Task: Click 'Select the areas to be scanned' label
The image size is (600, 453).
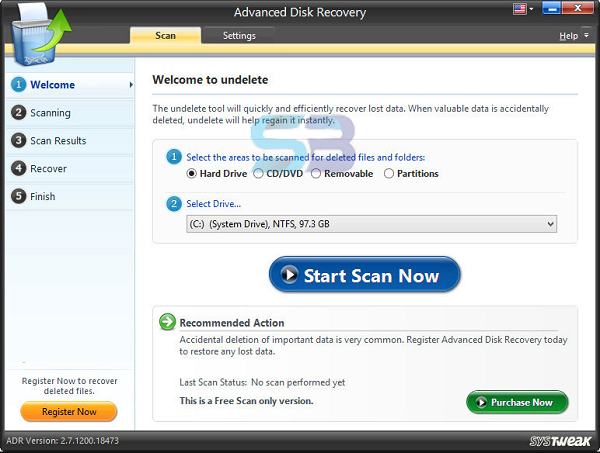Action: (x=306, y=157)
